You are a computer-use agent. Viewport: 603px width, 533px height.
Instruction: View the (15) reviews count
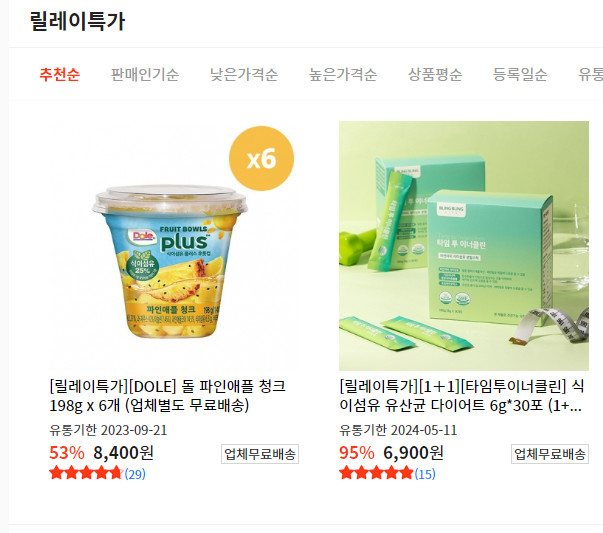pyautogui.click(x=425, y=474)
